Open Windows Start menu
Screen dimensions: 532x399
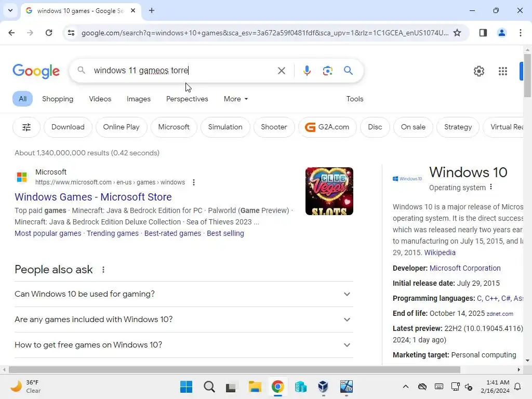186,387
